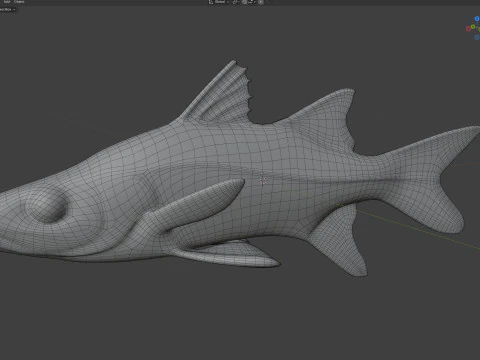The image size is (480, 360).
Task: Open the Add menu in the header
Action: point(7,2)
